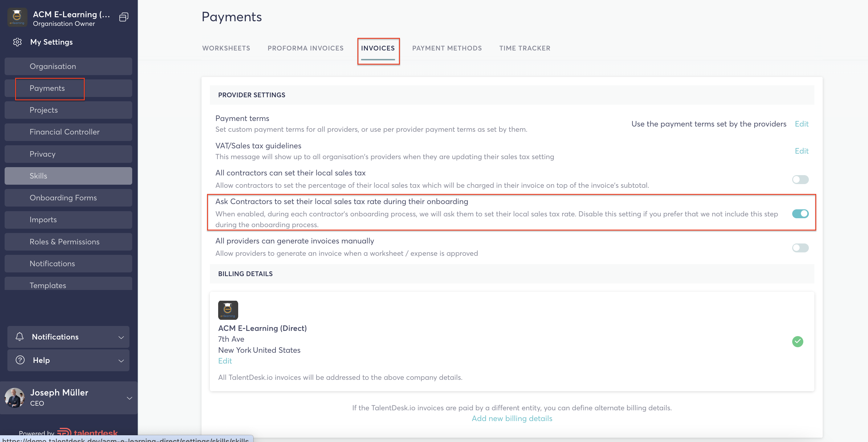Open the Time Tracker tab

click(x=525, y=48)
